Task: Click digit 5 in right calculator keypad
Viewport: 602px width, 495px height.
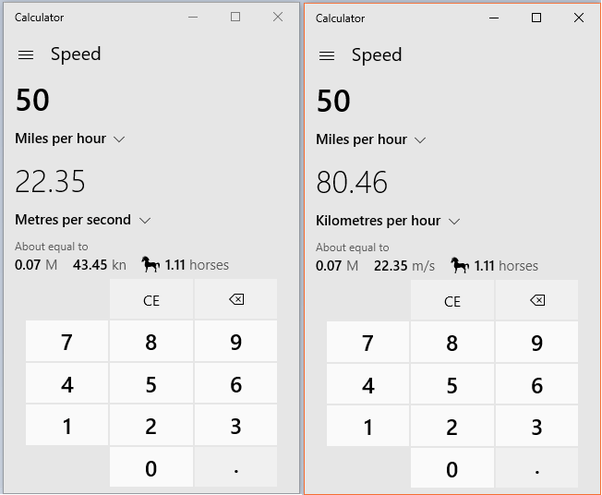Action: point(452,385)
